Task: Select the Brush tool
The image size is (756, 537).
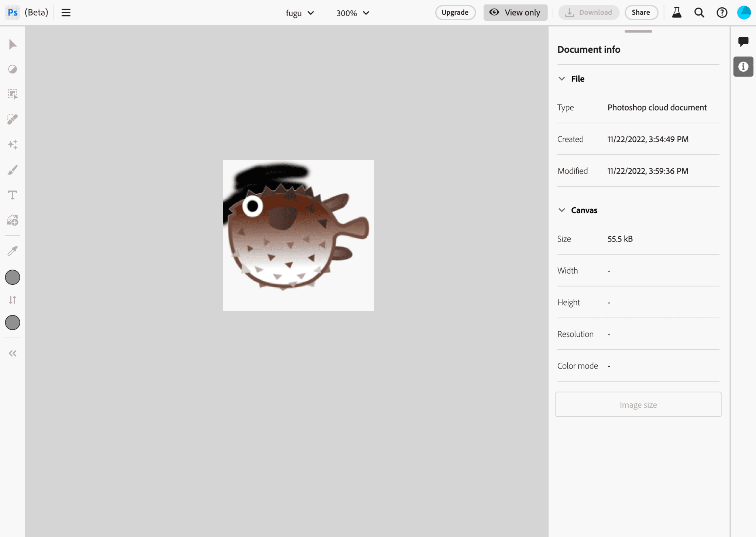Action: pos(13,170)
